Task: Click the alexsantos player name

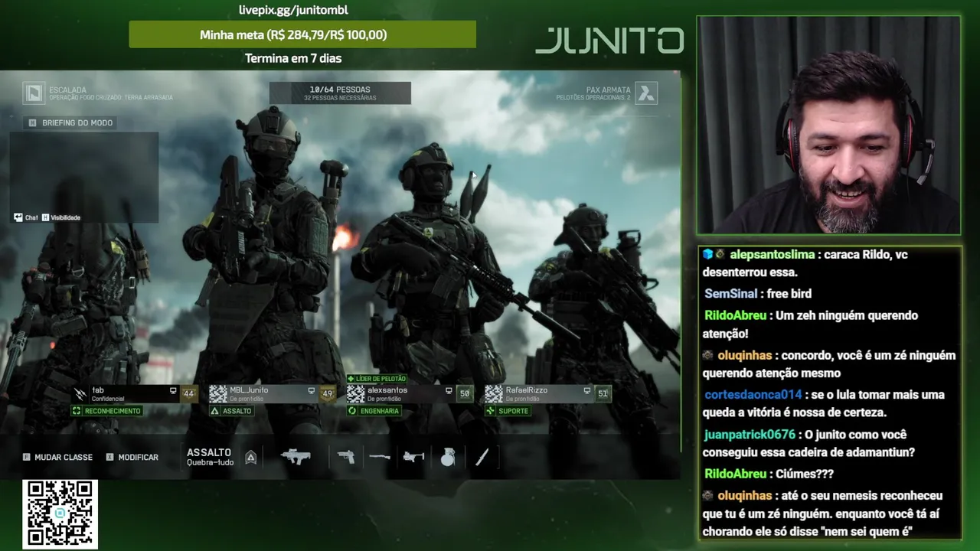Action: pyautogui.click(x=387, y=390)
